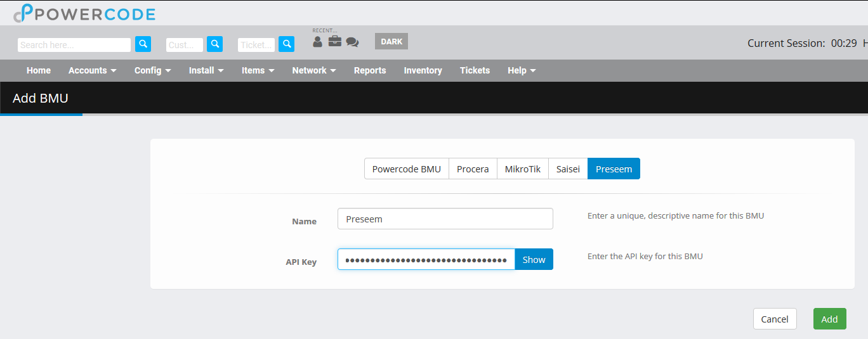Focus the customer search field
Viewport: 868px width, 339px height.
[x=185, y=45]
